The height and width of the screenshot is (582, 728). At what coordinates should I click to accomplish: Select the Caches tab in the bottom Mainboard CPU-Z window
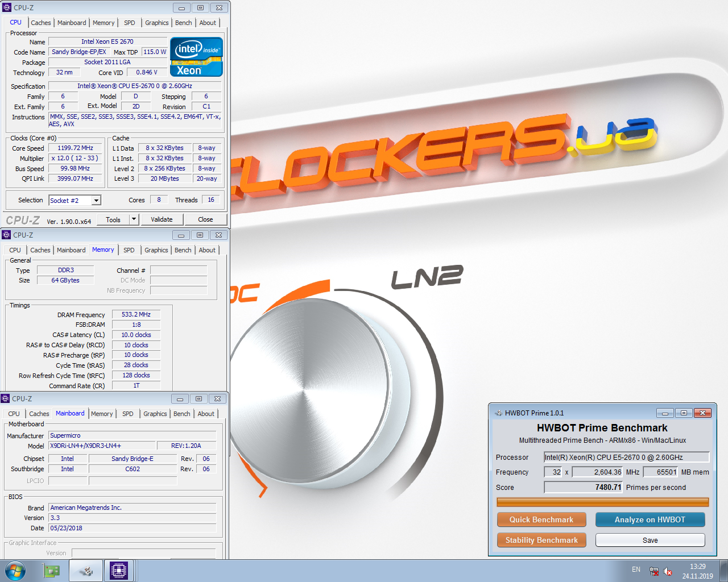(x=39, y=414)
